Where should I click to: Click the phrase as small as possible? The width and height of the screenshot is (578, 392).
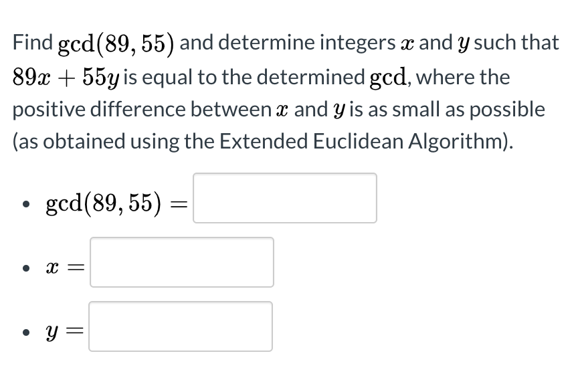pyautogui.click(x=456, y=108)
